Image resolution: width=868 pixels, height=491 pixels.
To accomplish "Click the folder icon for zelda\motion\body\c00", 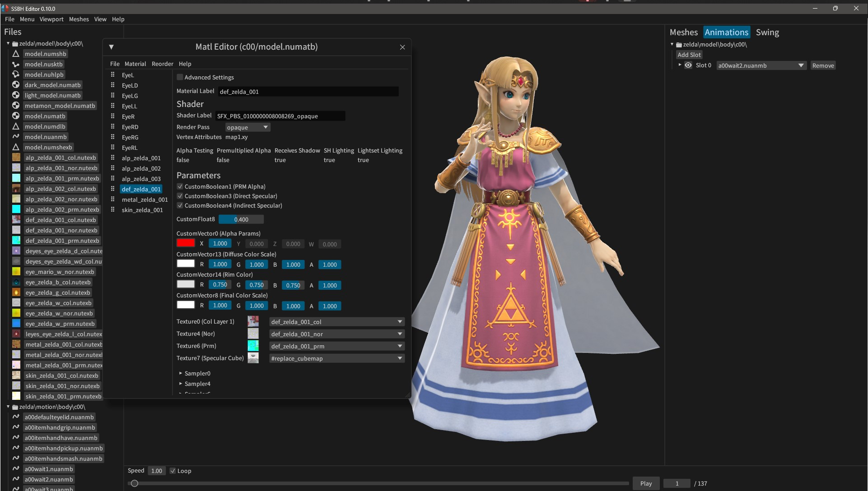I will [x=15, y=407].
